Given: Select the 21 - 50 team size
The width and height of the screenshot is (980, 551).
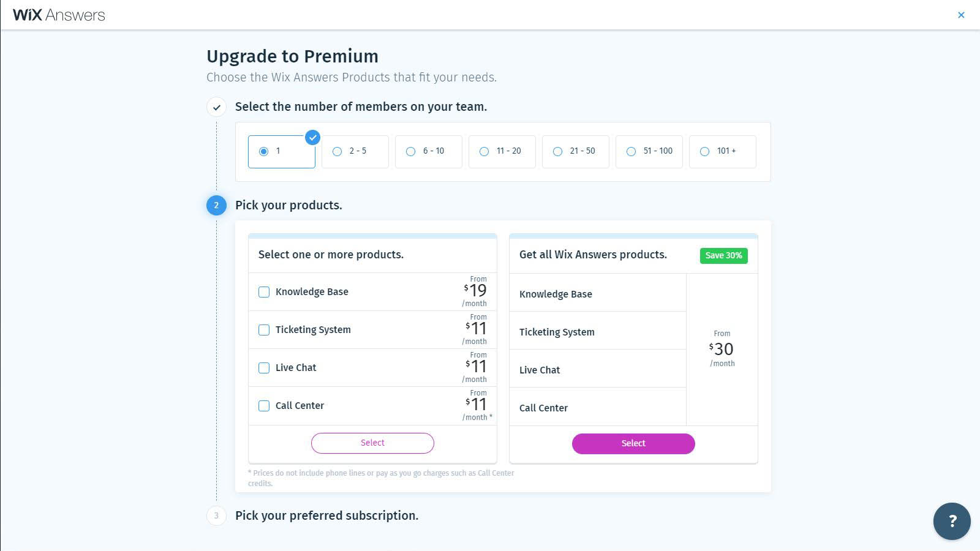Looking at the screenshot, I should 575,151.
